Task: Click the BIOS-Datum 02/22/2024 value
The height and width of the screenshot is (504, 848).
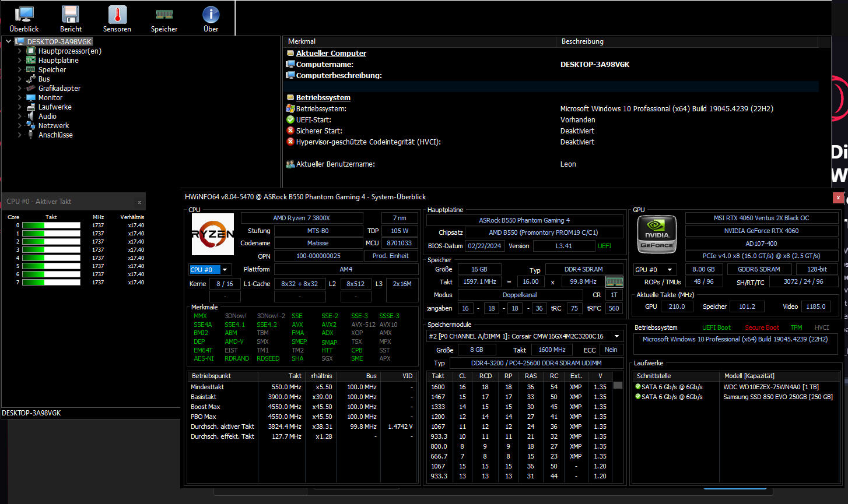Action: point(485,246)
